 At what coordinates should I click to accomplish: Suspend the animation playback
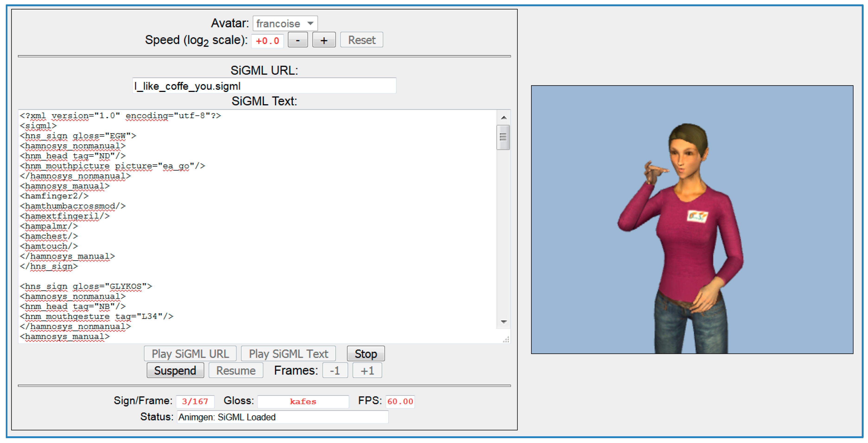click(175, 370)
